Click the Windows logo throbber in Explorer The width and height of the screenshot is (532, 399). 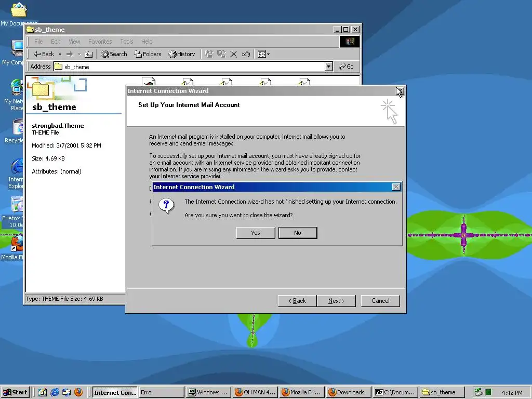(350, 42)
